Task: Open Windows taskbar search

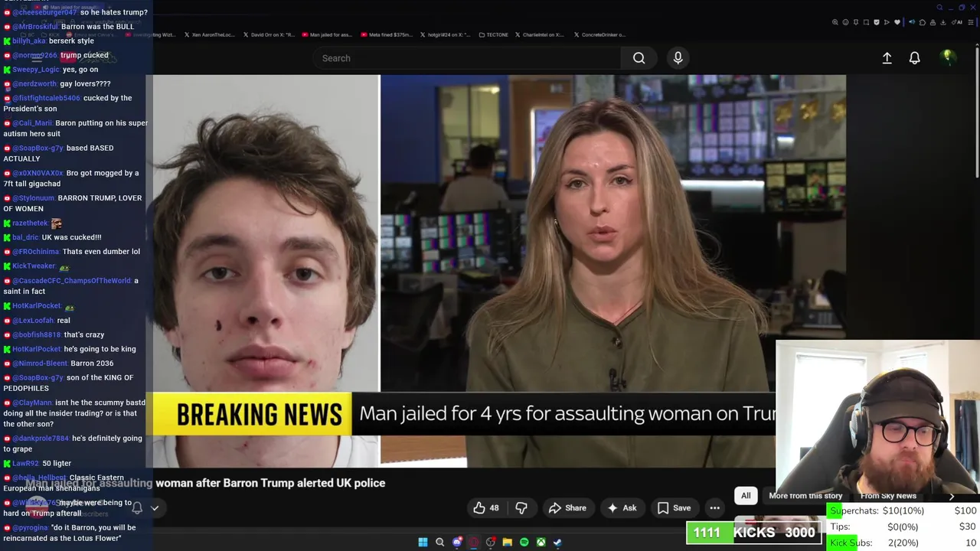Action: tap(439, 543)
